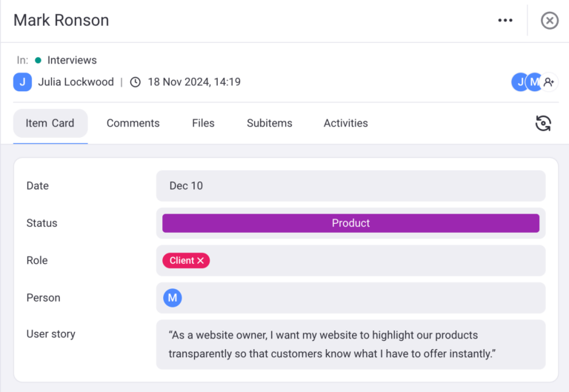The width and height of the screenshot is (569, 392).
Task: Remove the Client role tag
Action: coord(201,261)
